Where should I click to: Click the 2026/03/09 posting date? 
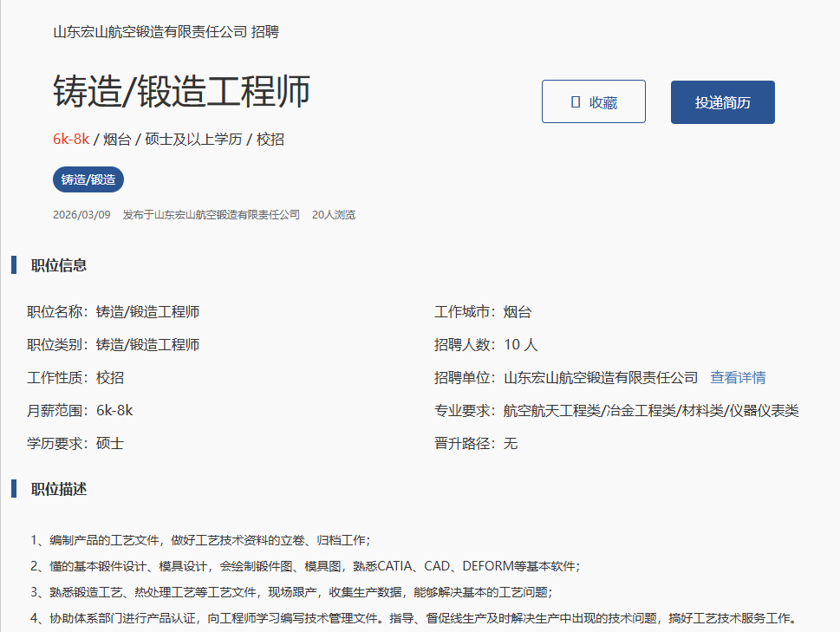(x=81, y=215)
